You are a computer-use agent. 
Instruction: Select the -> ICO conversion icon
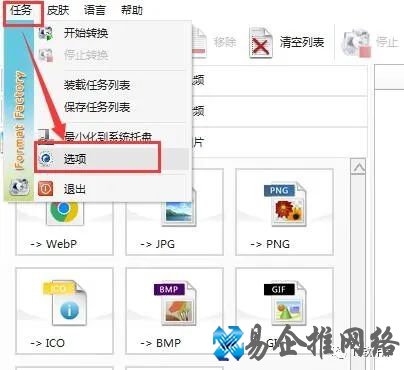[x=64, y=304]
